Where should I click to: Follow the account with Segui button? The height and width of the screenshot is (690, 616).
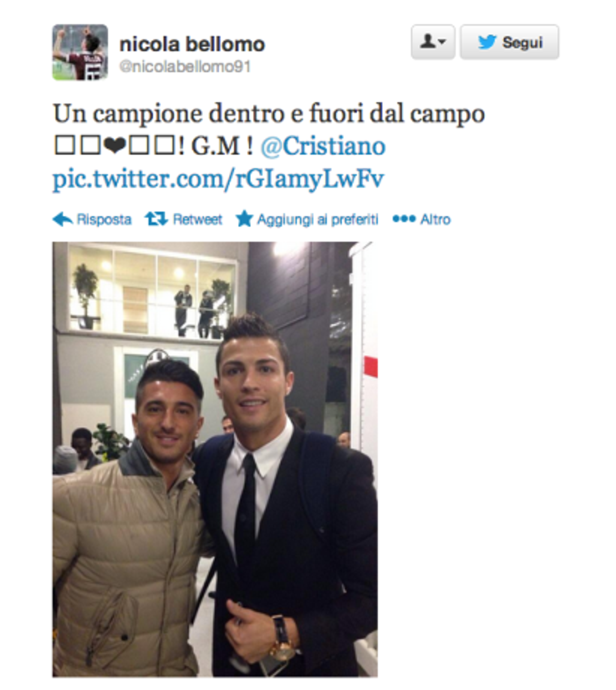(509, 42)
